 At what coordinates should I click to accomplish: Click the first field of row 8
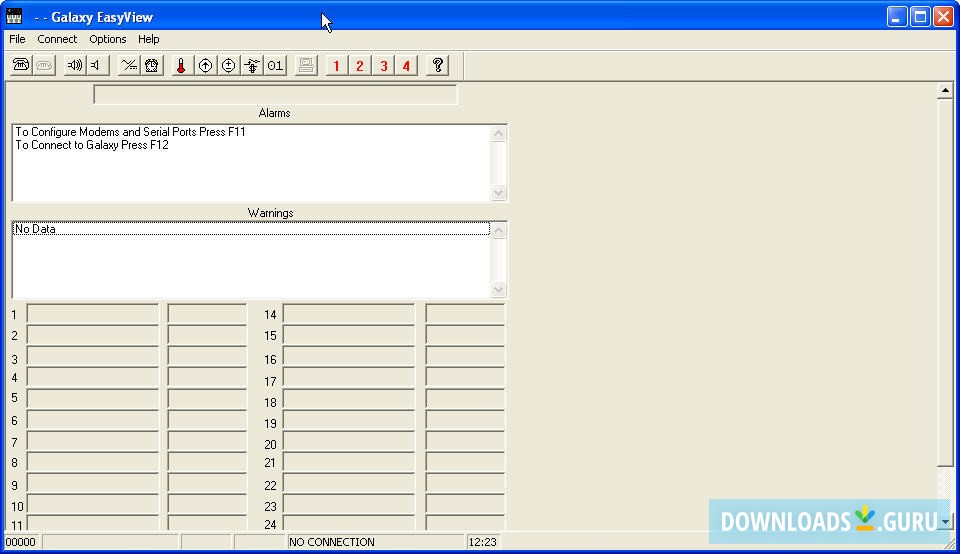92,462
